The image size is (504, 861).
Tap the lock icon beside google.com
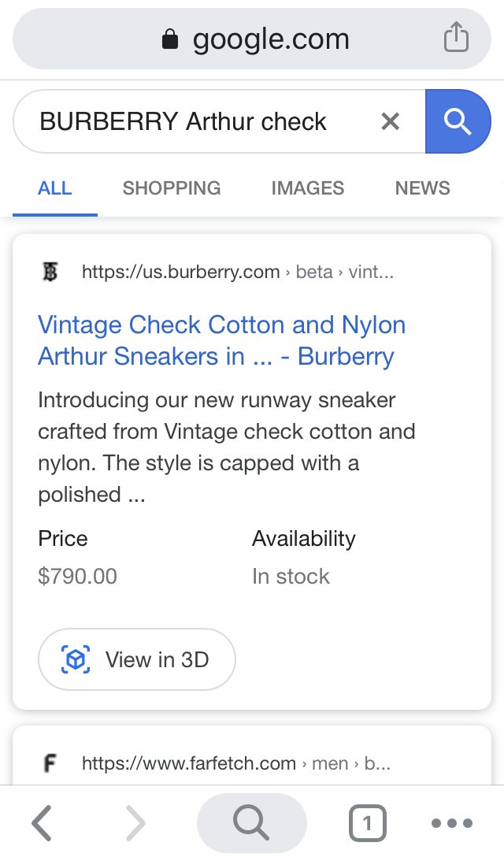click(x=169, y=39)
